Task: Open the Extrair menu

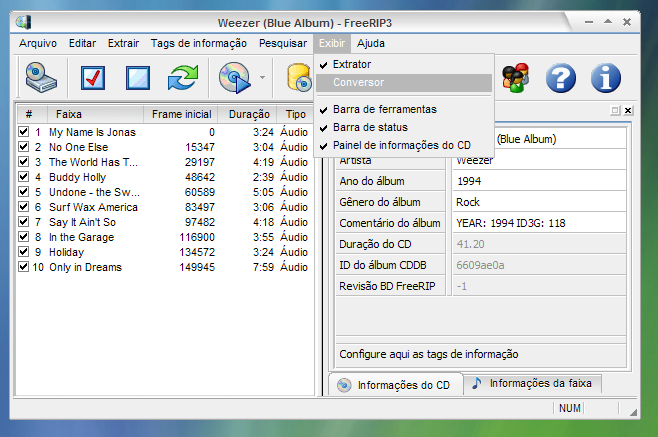Action: [x=123, y=43]
